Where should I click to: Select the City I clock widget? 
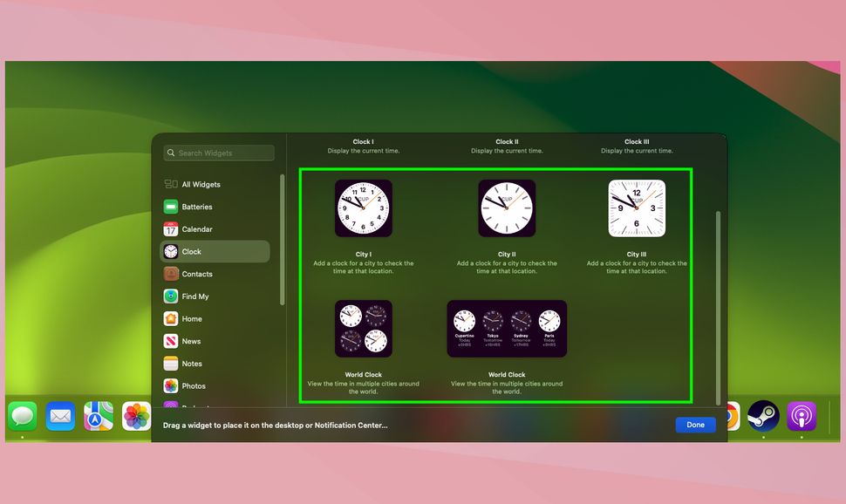click(363, 208)
